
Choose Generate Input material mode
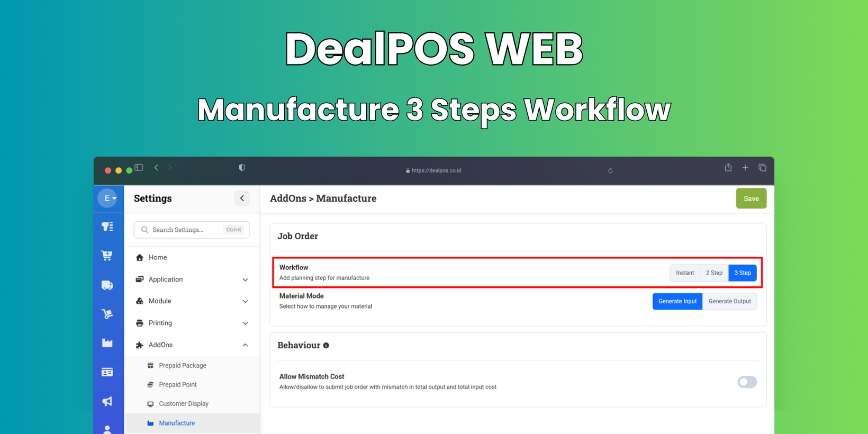coord(677,301)
